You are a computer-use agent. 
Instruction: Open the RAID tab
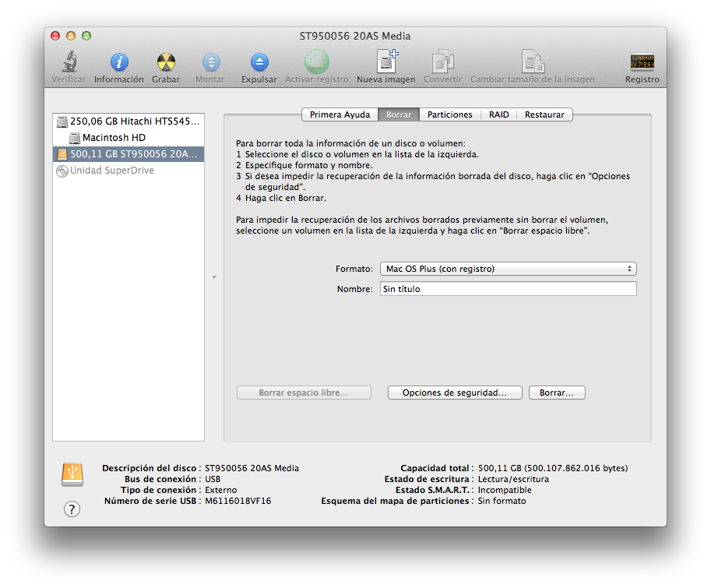coord(498,114)
